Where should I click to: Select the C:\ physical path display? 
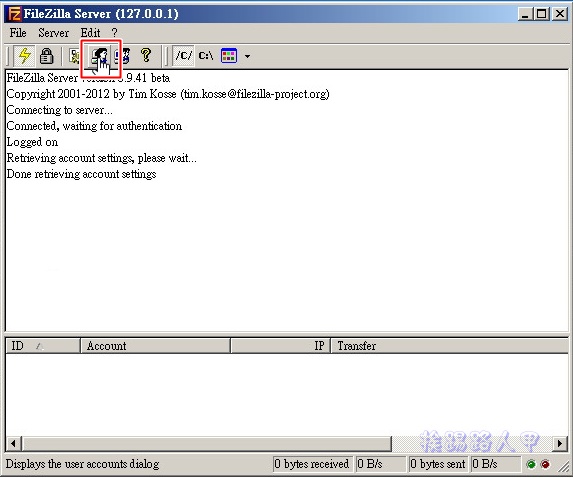pos(206,56)
